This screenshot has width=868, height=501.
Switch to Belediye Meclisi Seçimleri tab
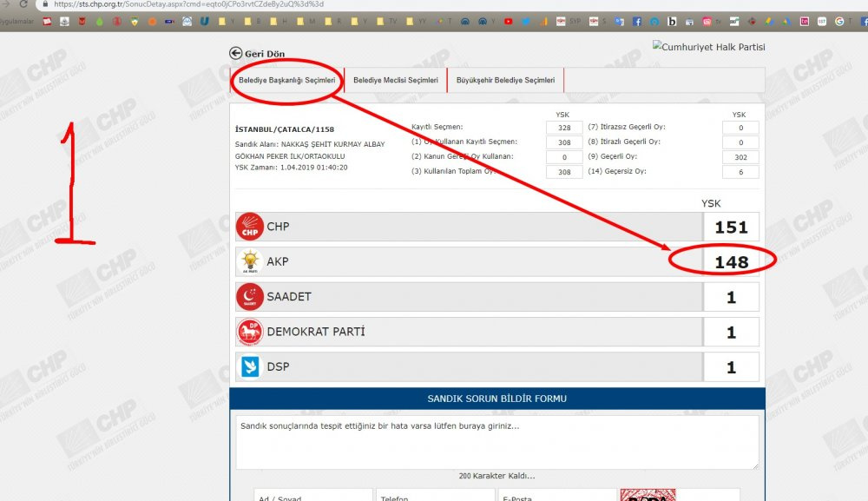(395, 80)
